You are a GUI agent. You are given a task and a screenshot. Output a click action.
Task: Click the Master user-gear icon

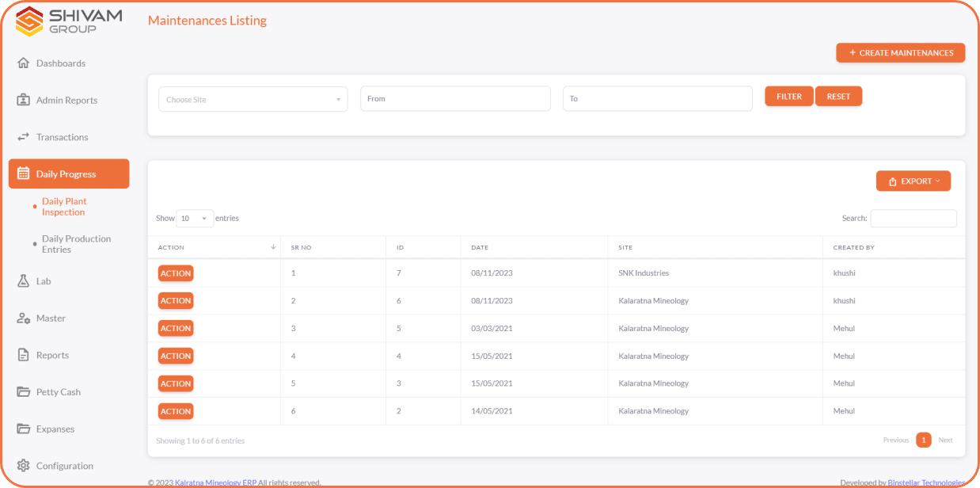tap(23, 318)
